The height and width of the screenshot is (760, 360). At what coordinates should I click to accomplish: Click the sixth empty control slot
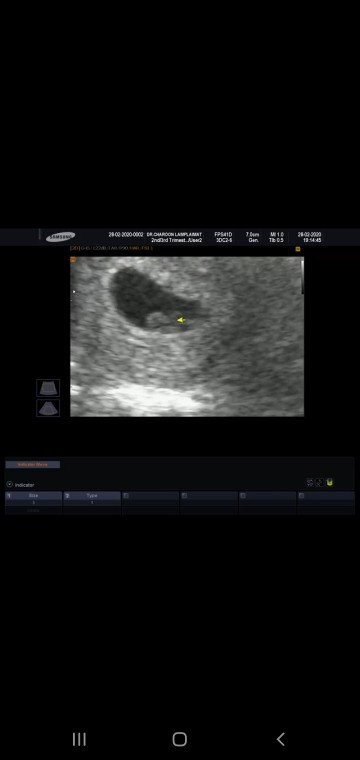[x=326, y=503]
